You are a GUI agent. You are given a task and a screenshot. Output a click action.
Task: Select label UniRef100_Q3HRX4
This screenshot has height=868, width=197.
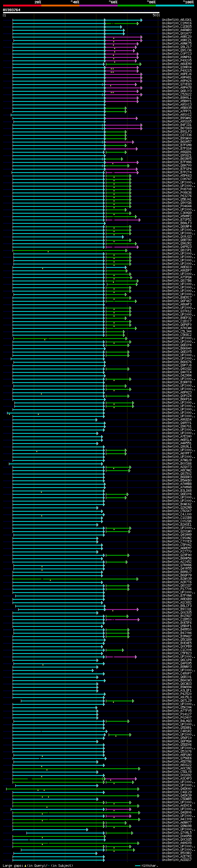(x=177, y=67)
